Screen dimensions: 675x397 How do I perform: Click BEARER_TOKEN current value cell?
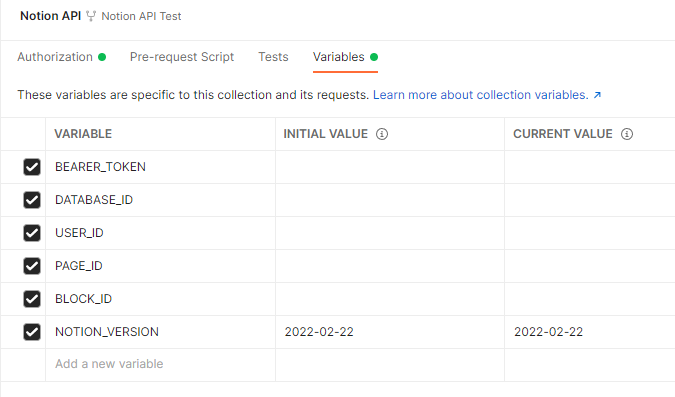(x=590, y=167)
